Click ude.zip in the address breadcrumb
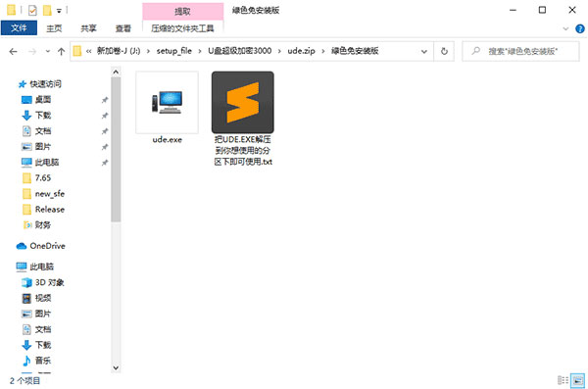 click(x=301, y=51)
